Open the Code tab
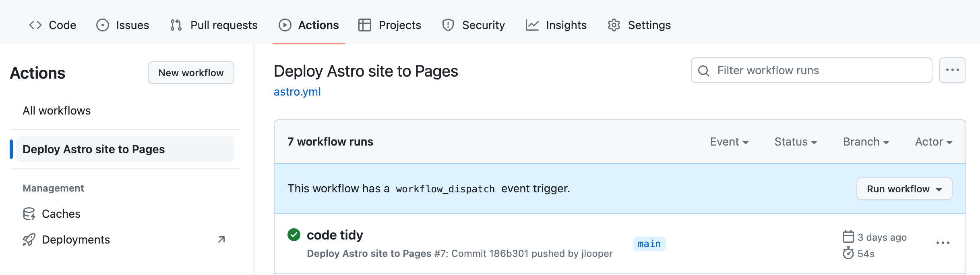Image resolution: width=980 pixels, height=275 pixels. click(52, 25)
